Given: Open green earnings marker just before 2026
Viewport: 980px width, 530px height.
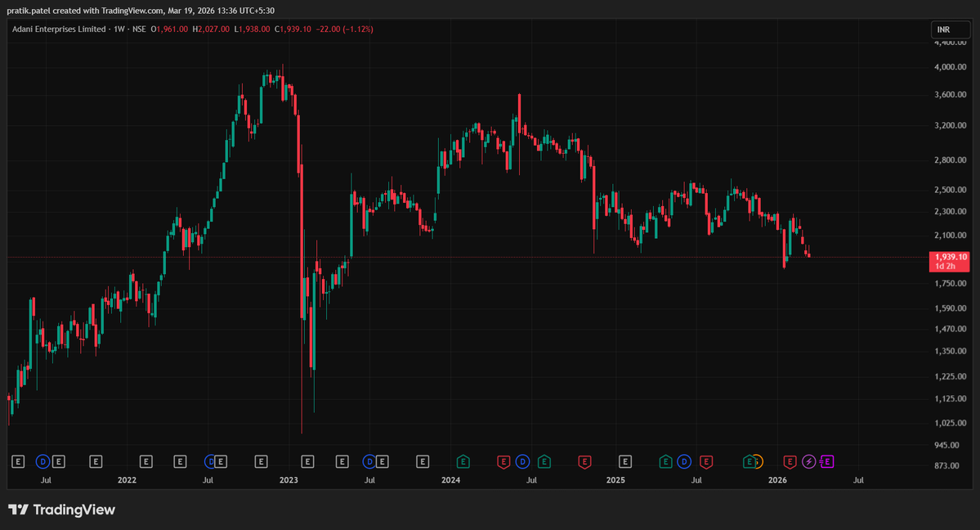Looking at the screenshot, I should tap(748, 462).
